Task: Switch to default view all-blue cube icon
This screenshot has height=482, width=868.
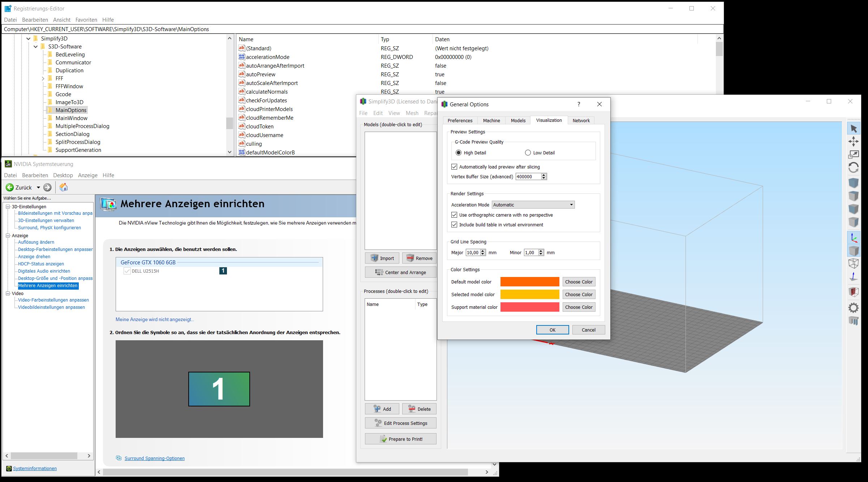Action: click(x=854, y=183)
